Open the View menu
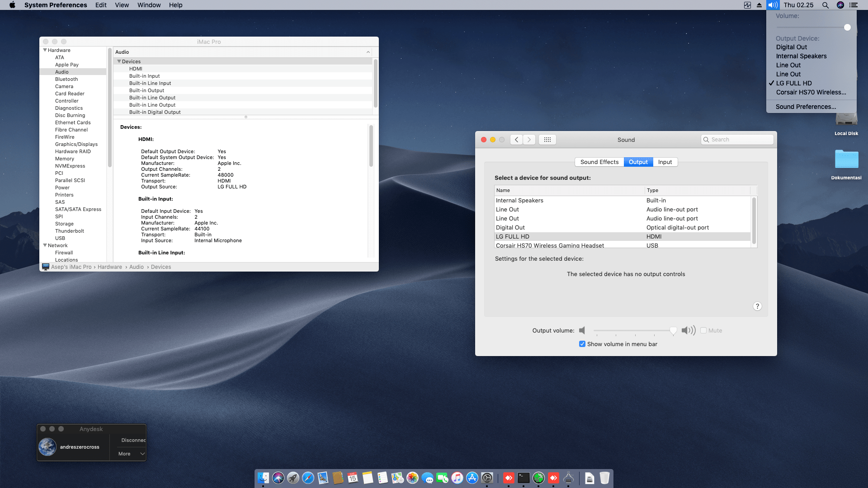The image size is (868, 488). pos(122,5)
